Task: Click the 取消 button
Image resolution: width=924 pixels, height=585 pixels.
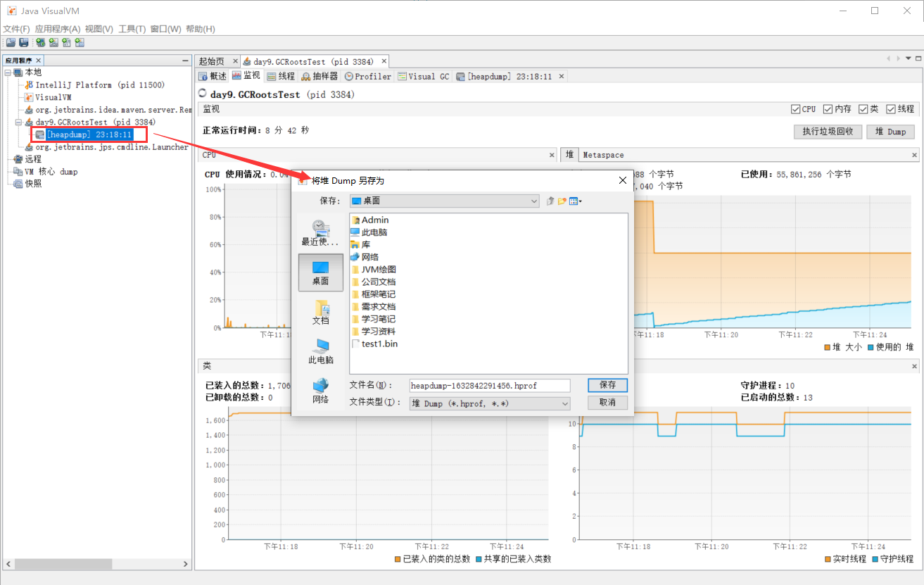Action: point(607,403)
